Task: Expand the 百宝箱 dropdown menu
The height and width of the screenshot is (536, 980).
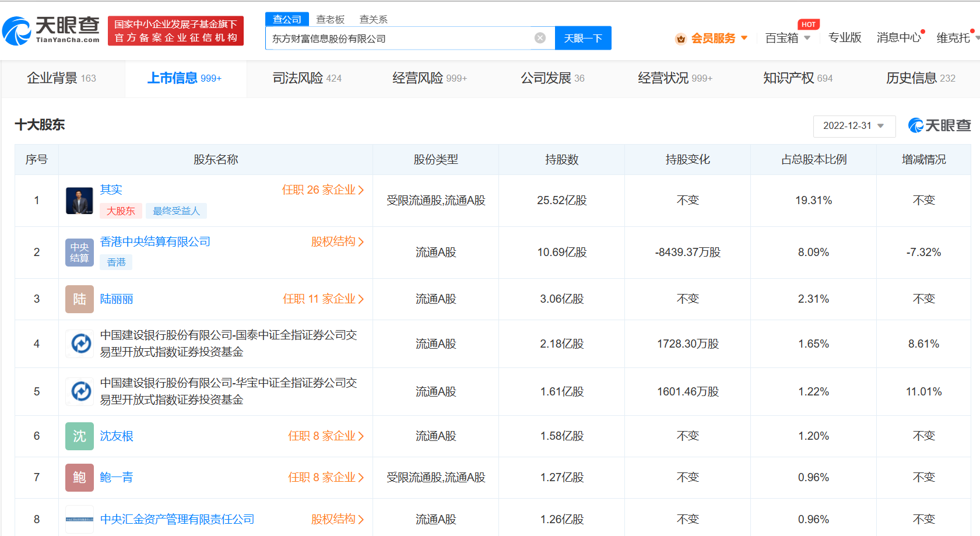Action: pos(807,38)
